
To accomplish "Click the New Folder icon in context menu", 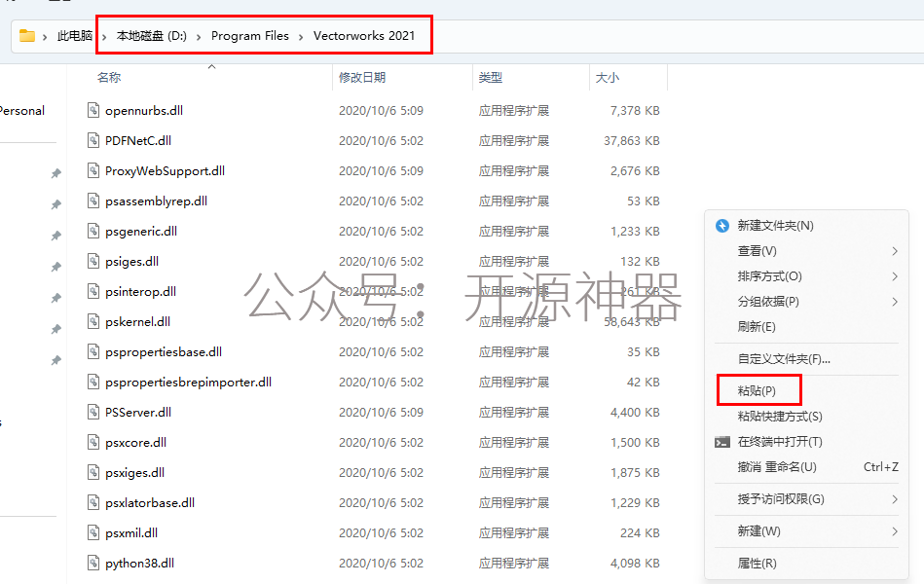I will (x=722, y=226).
